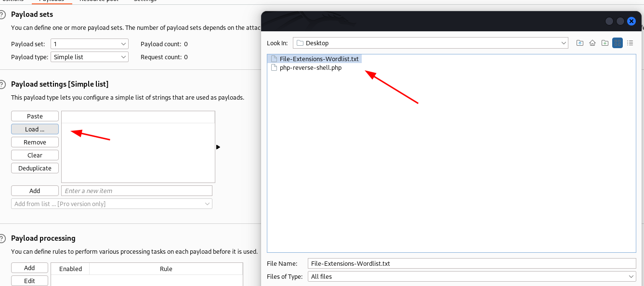
Task: Click the Payload settings [Simple list] heading
Action: [x=60, y=84]
